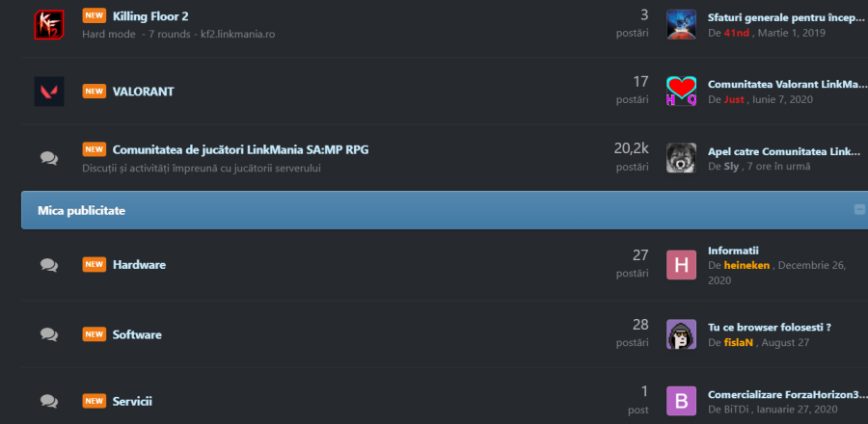
Task: Open Comunitatea de jucători LinkMania SA:MP RPG
Action: (x=240, y=149)
